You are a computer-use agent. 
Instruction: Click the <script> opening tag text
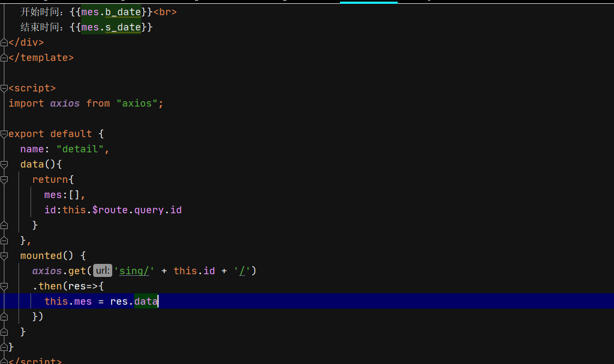tap(32, 88)
